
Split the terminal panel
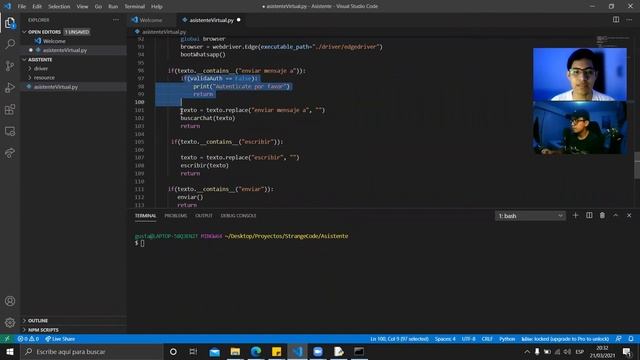point(589,216)
